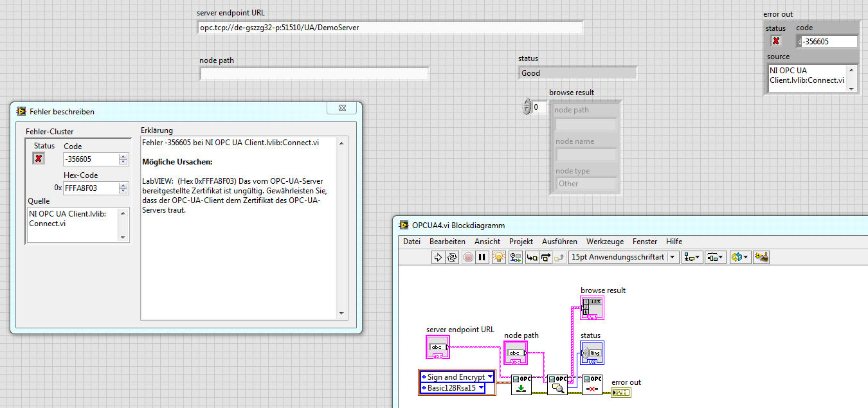Toggle Retain Wire Values button
This screenshot has height=408, width=868.
[515, 257]
